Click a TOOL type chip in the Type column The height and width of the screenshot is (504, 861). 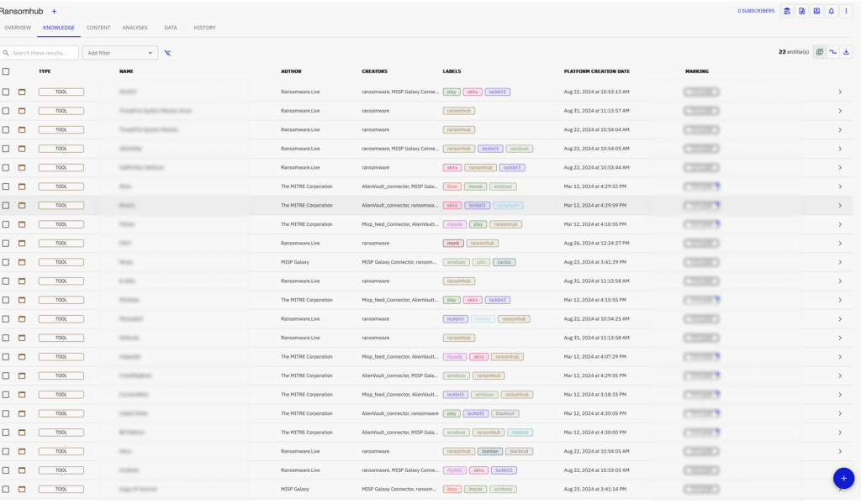point(61,92)
